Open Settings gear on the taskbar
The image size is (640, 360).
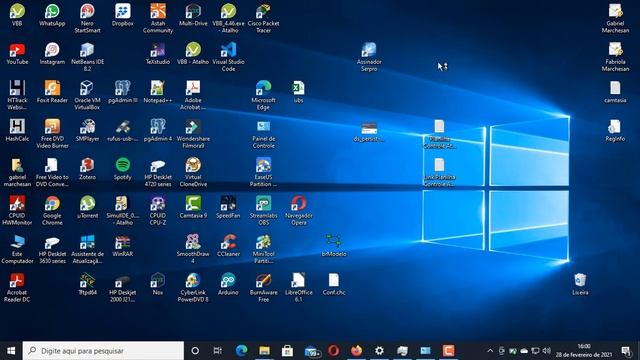tap(380, 351)
